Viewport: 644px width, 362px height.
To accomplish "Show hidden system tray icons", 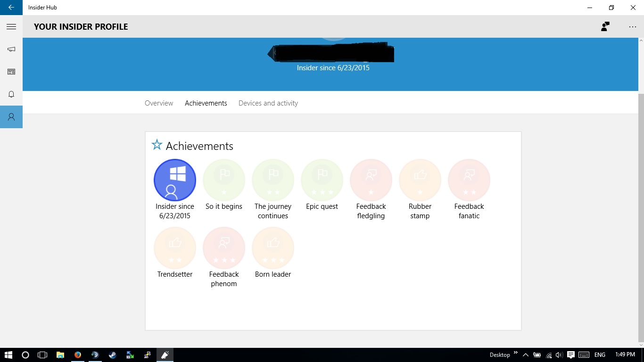I will tap(526, 355).
